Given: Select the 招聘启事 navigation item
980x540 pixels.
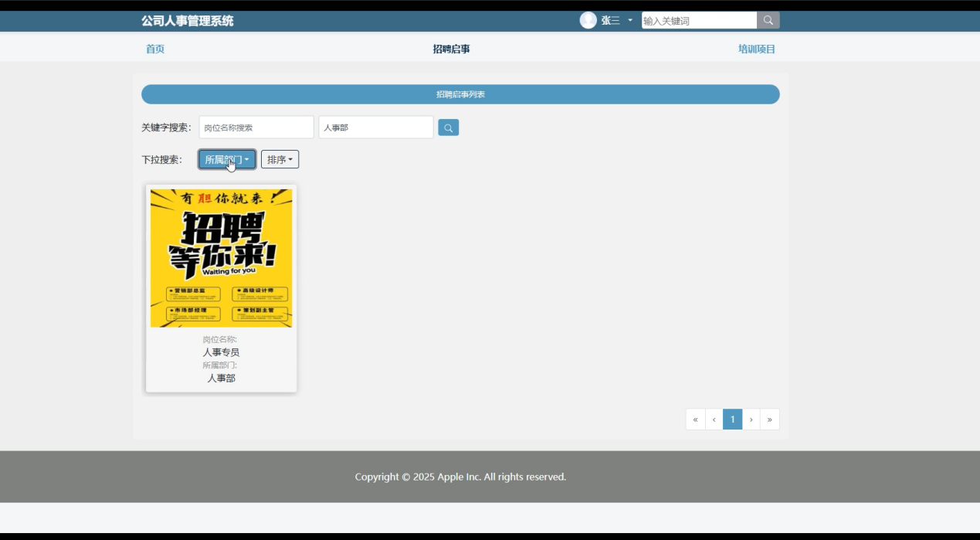Looking at the screenshot, I should [x=451, y=49].
